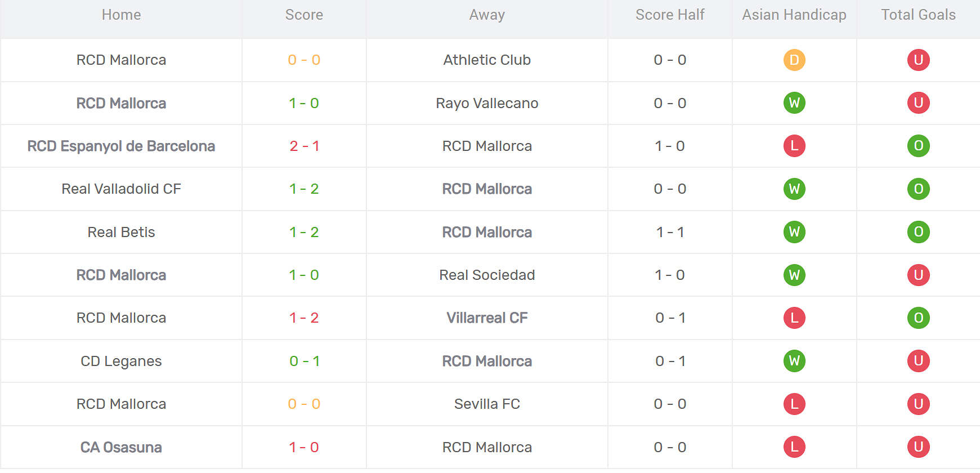Screen dimensions: 980x473
Task: Open the RCD Espanyol de Barcelona team link
Action: tap(121, 146)
